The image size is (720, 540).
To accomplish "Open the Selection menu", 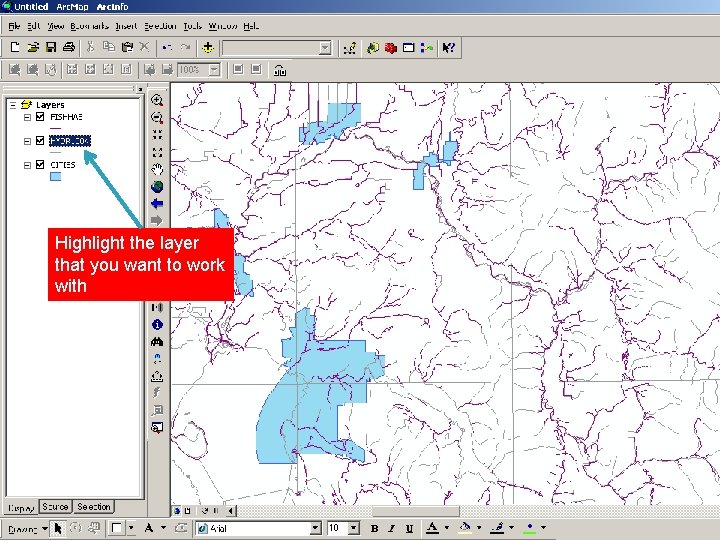I will [160, 26].
